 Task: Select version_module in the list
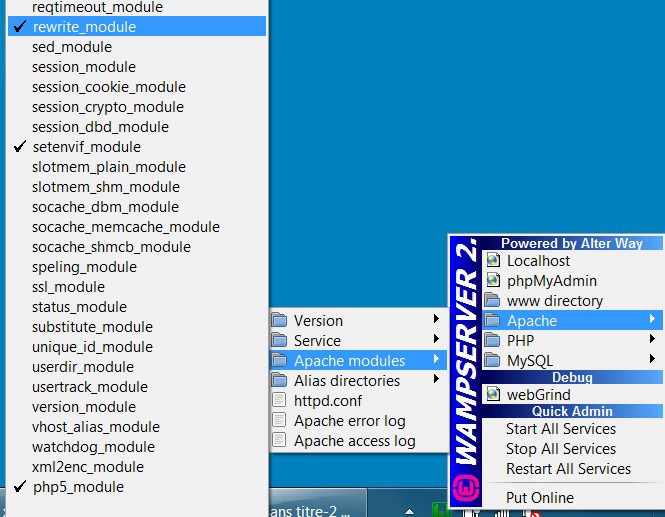click(137, 407)
